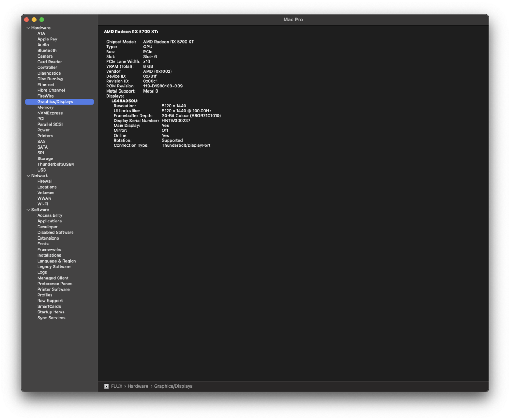Select Developer in the sidebar
The image size is (510, 420).
pyautogui.click(x=47, y=227)
